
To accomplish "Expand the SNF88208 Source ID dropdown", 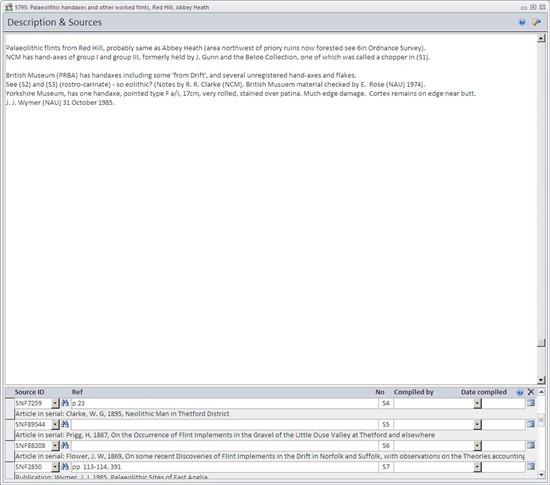I will coord(55,446).
